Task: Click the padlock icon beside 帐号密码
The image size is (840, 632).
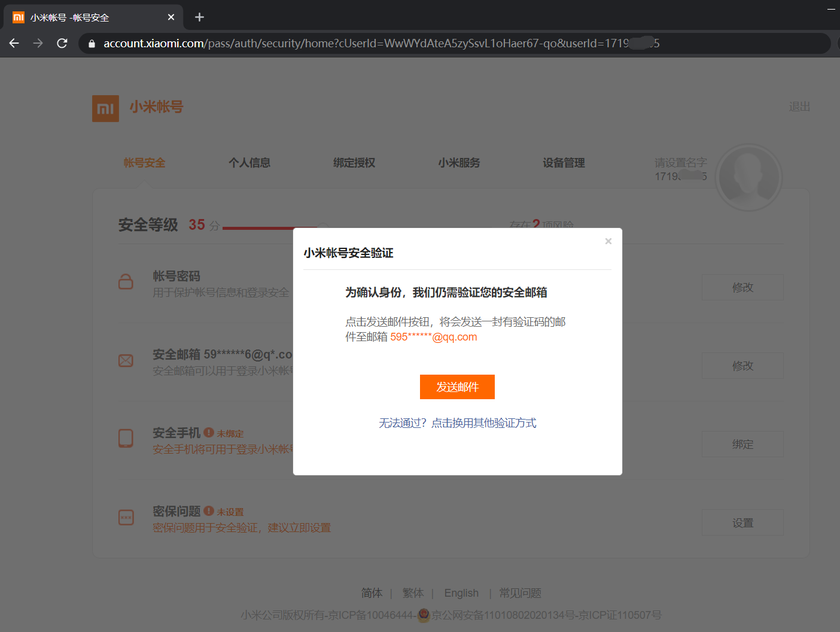Action: (x=126, y=281)
